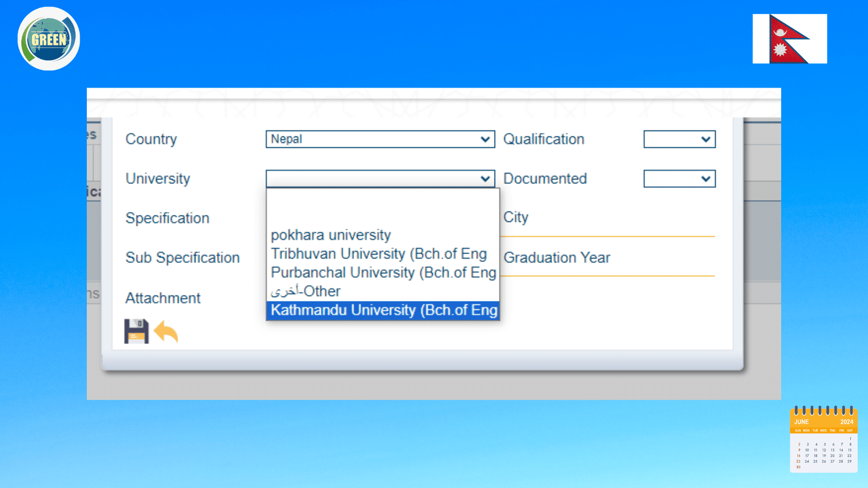Select pokhara university from the list

click(330, 235)
